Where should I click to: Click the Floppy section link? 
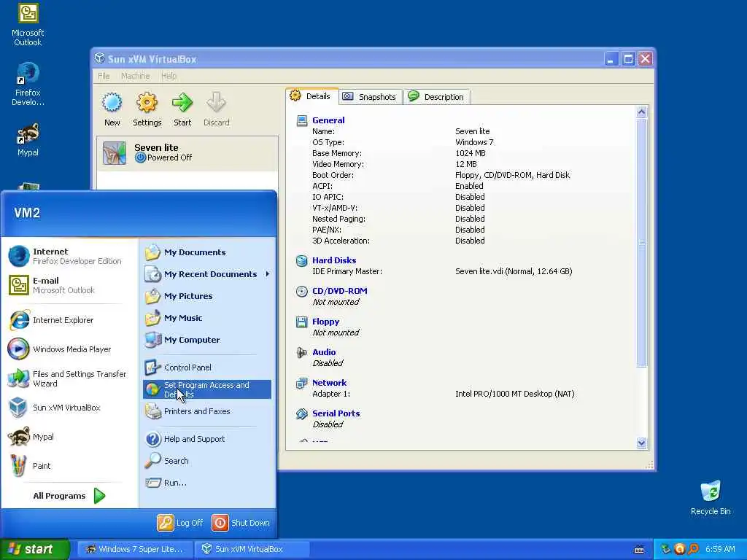(x=325, y=322)
